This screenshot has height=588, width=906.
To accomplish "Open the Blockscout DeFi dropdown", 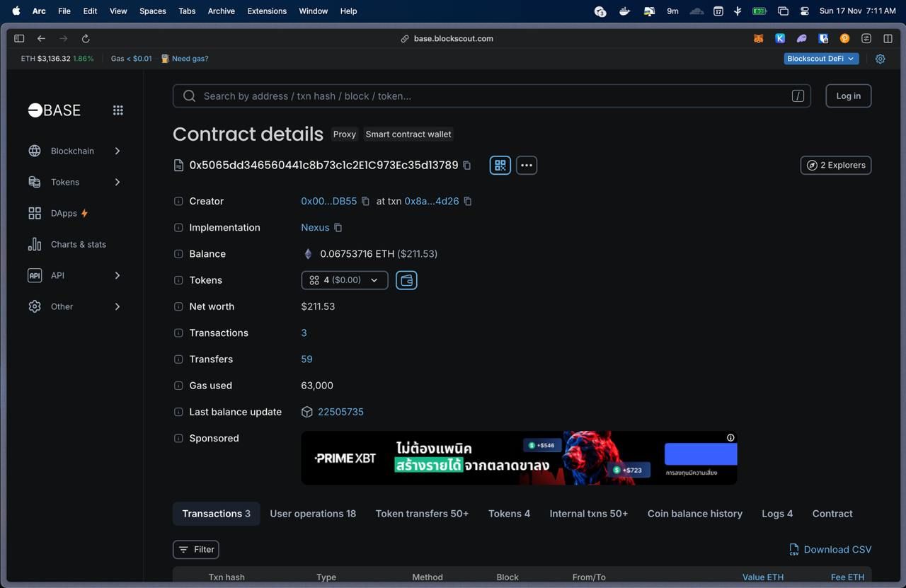I will 821,59.
